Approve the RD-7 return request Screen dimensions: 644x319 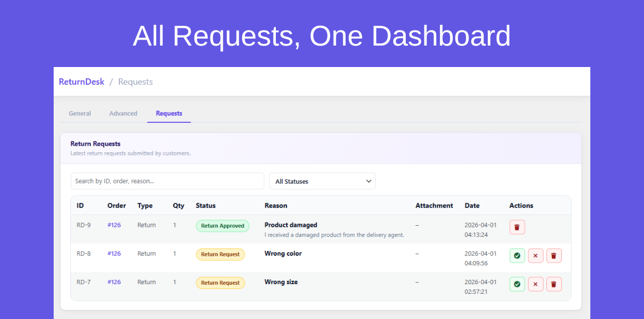click(517, 284)
